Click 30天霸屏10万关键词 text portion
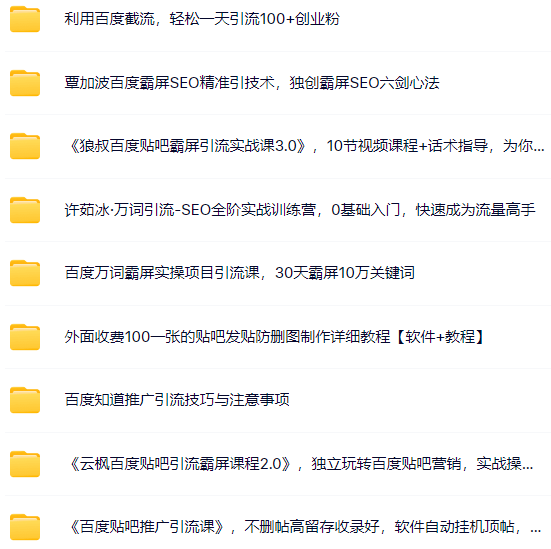Viewport: 551px width, 549px height. click(345, 273)
